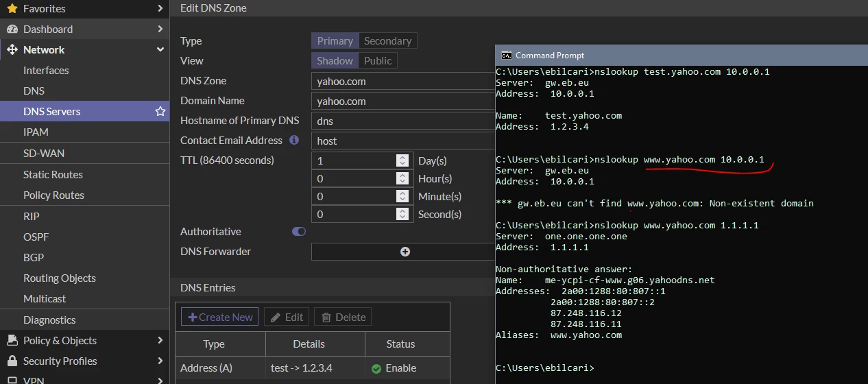Expand the Dashboard menu chevron
Image resolution: width=868 pixels, height=384 pixels.
pyautogui.click(x=160, y=29)
